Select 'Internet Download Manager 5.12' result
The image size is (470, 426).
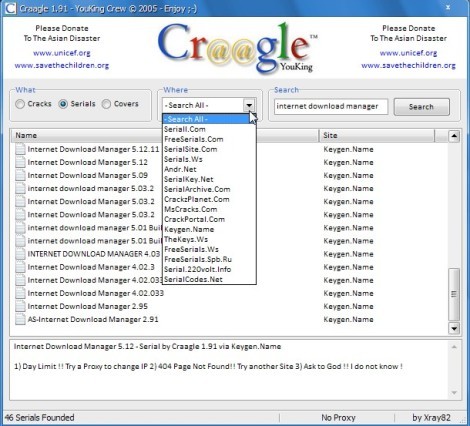(x=88, y=162)
